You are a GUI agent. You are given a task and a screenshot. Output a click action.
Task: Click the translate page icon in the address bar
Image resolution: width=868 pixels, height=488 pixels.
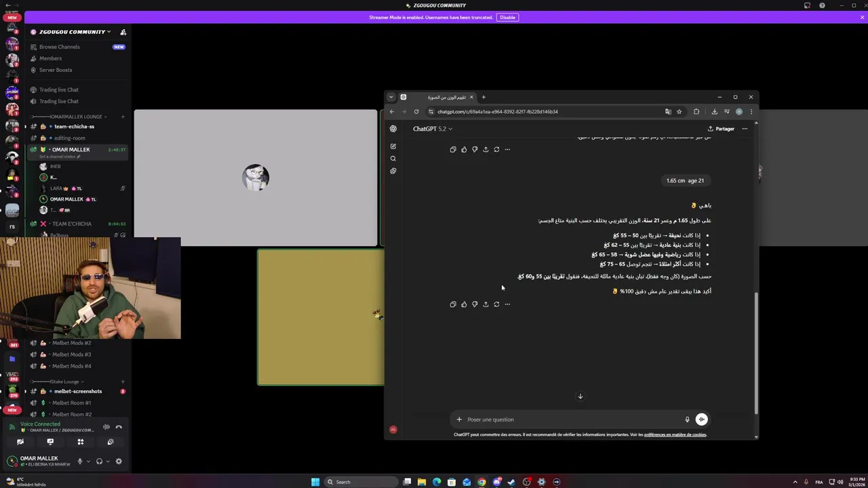(668, 112)
